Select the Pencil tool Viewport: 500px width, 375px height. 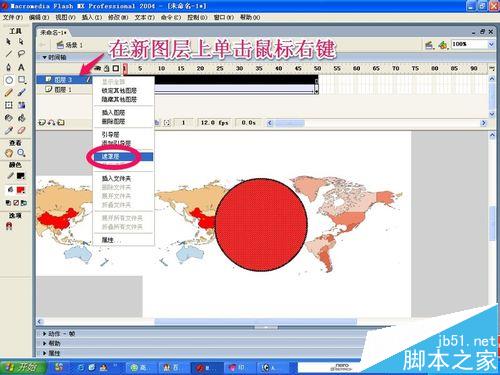pos(9,92)
